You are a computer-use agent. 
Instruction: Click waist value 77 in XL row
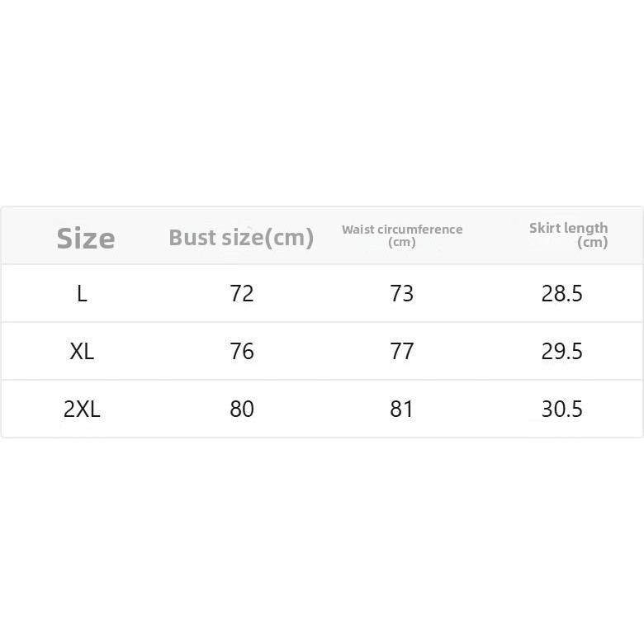click(x=402, y=351)
